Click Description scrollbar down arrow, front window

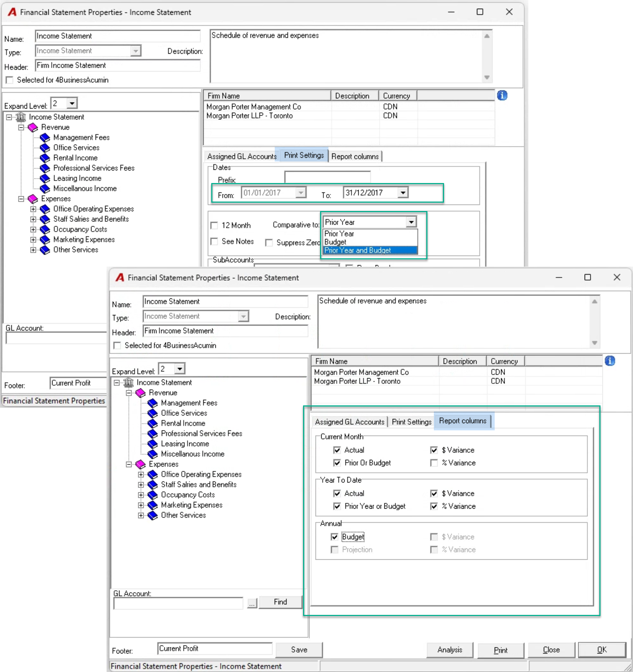(x=594, y=343)
